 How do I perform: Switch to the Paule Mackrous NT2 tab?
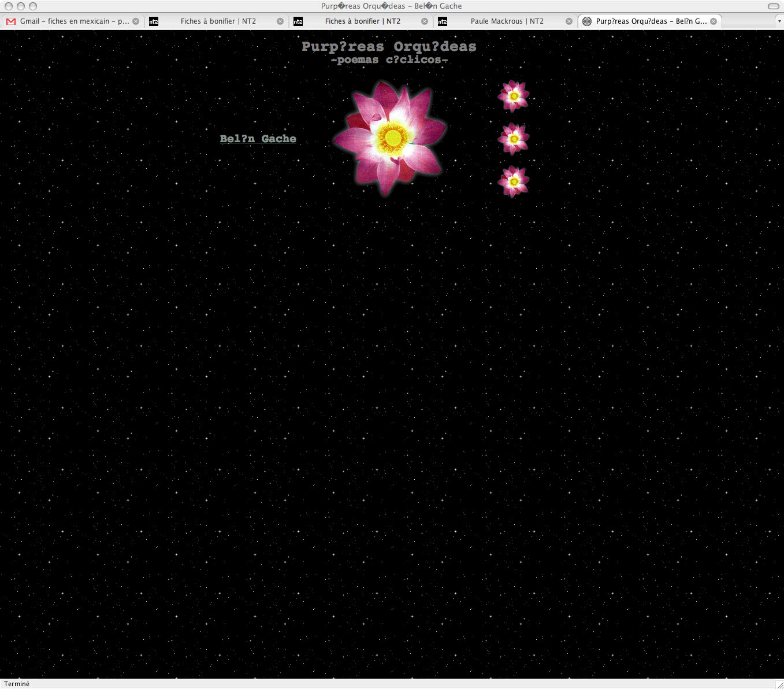point(506,21)
